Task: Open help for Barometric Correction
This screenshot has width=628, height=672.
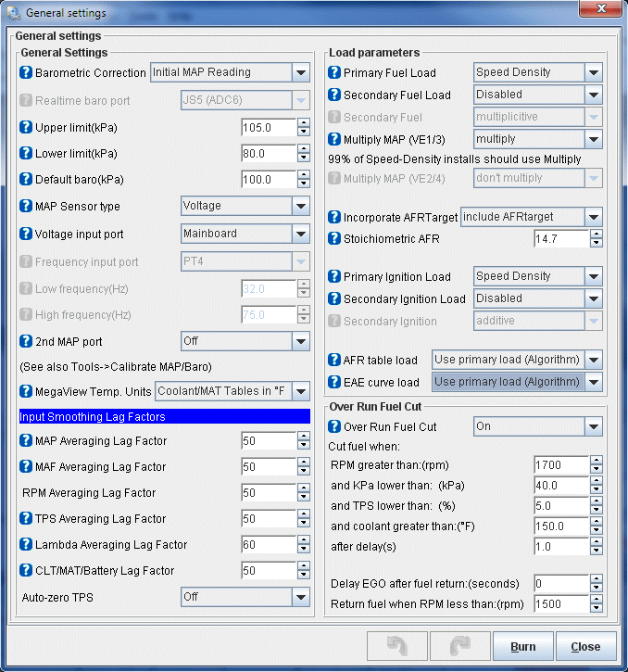Action: click(x=26, y=72)
